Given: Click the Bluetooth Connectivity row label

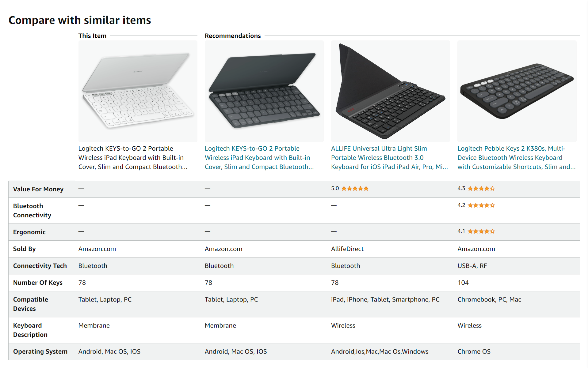Looking at the screenshot, I should [x=32, y=211].
